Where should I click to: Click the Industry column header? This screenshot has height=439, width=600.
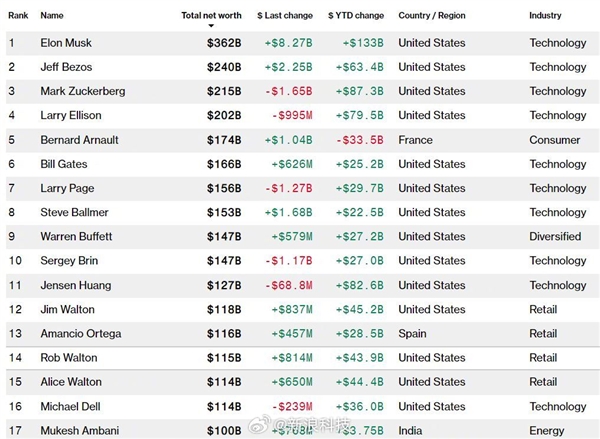click(x=545, y=15)
